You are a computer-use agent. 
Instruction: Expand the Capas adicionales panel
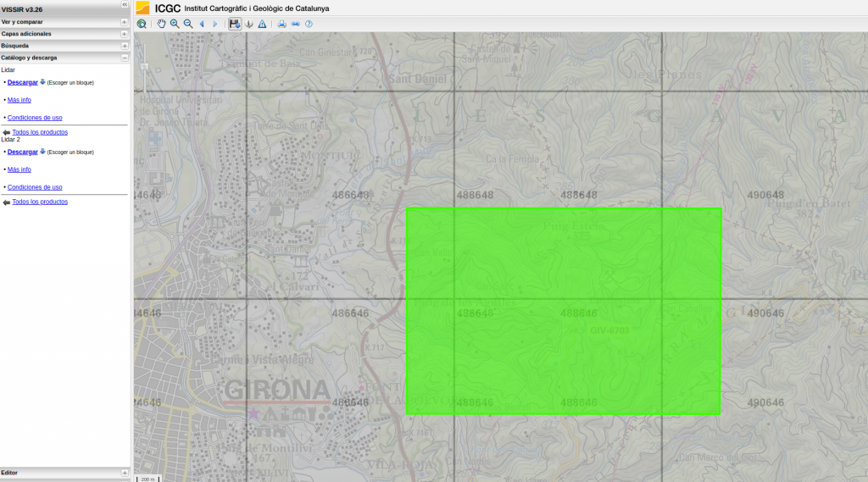(124, 34)
